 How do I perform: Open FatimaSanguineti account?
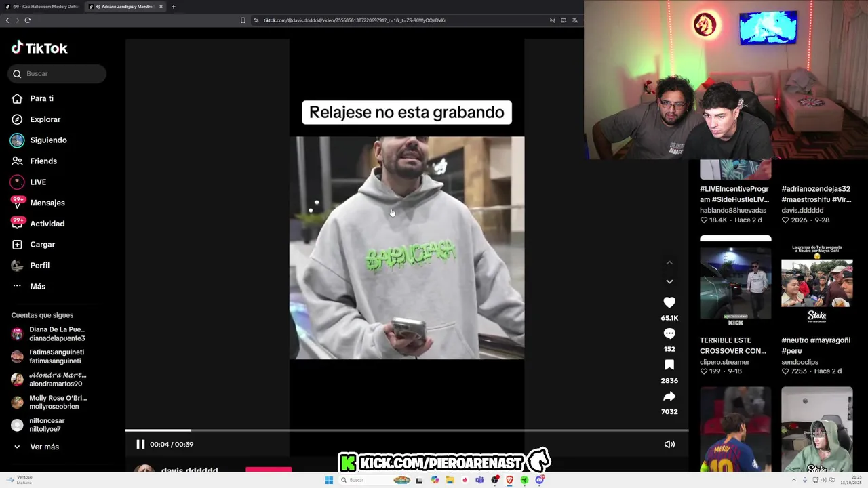pos(56,357)
